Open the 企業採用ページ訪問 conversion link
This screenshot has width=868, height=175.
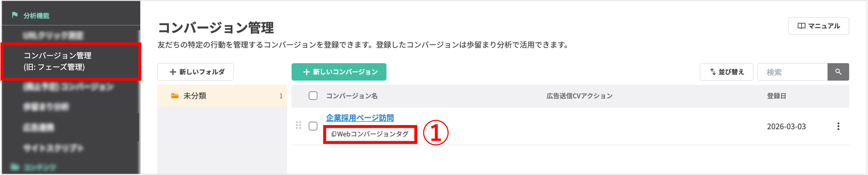360,118
